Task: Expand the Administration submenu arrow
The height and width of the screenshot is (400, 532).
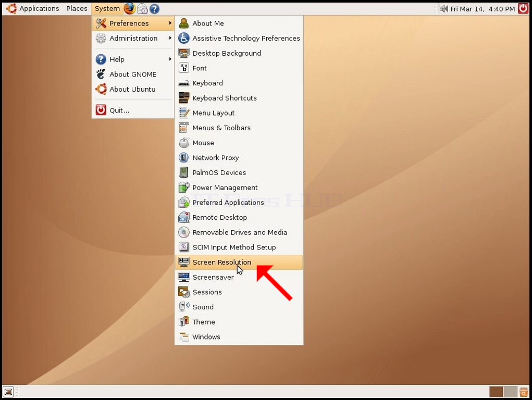Action: [x=170, y=38]
